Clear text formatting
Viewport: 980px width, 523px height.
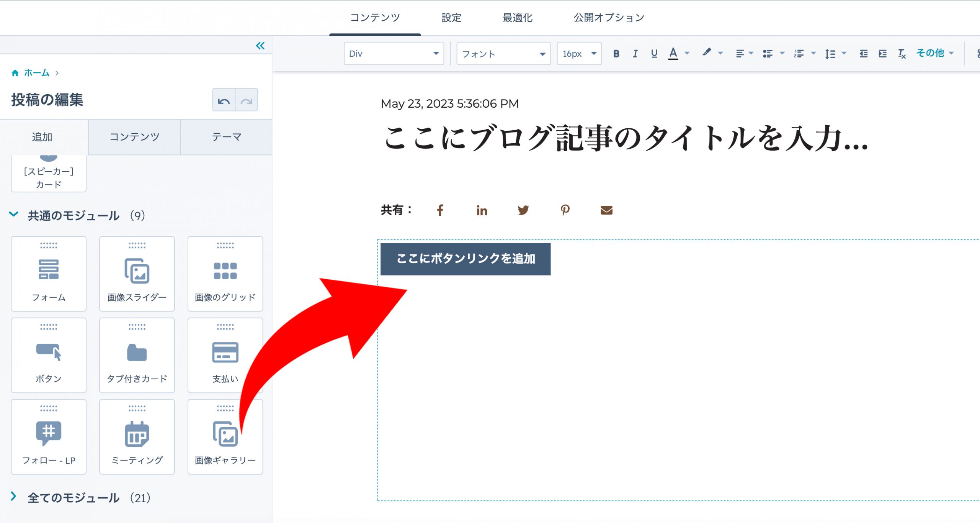902,54
